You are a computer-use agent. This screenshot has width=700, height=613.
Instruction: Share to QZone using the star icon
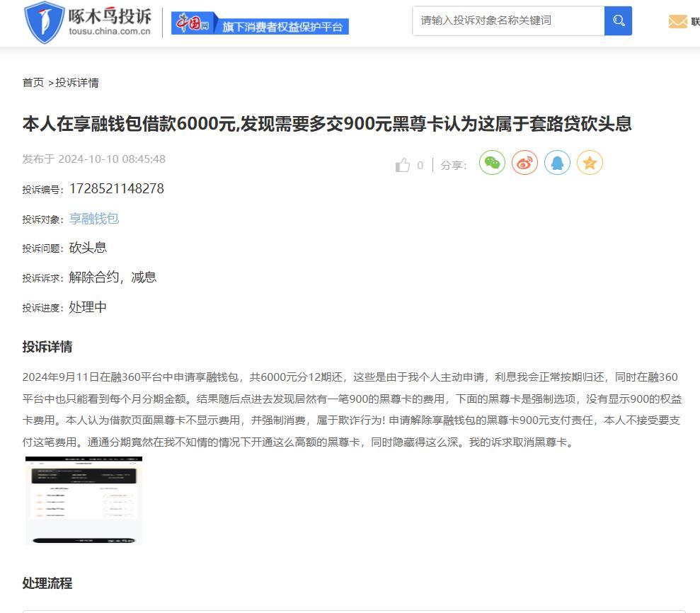coord(590,163)
